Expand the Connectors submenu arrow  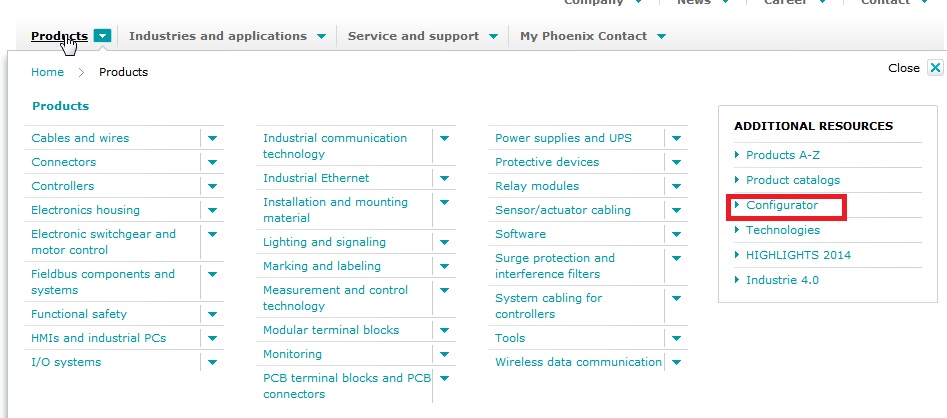click(x=213, y=162)
